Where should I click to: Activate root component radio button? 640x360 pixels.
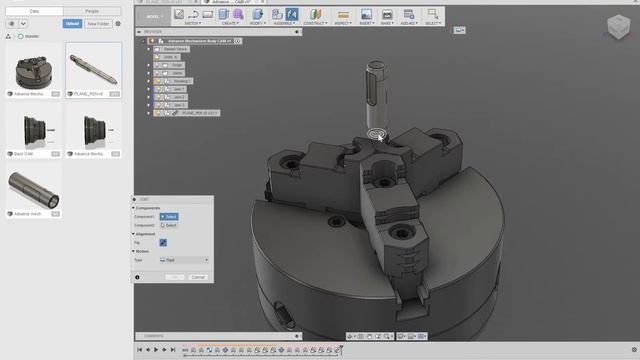pos(238,41)
